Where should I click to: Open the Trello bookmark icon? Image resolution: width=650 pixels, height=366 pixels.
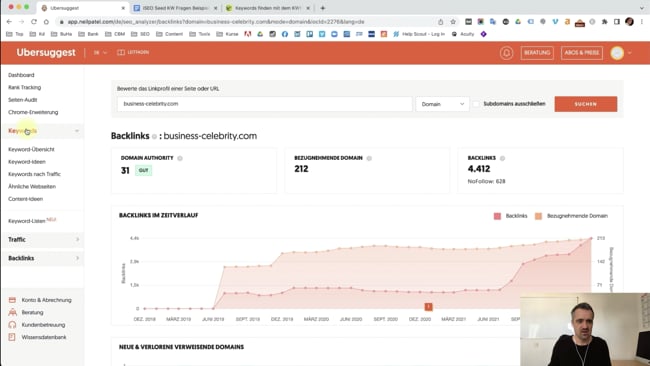[310, 34]
